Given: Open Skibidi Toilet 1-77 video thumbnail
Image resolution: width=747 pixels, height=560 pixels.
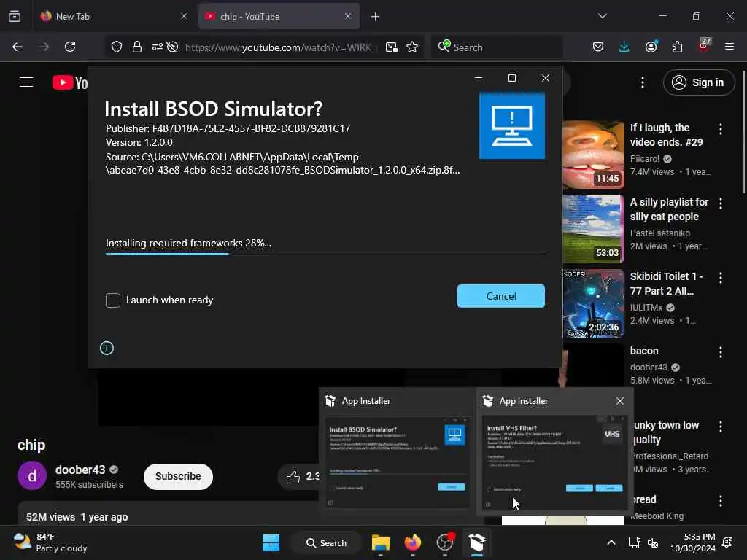Looking at the screenshot, I should pyautogui.click(x=594, y=303).
